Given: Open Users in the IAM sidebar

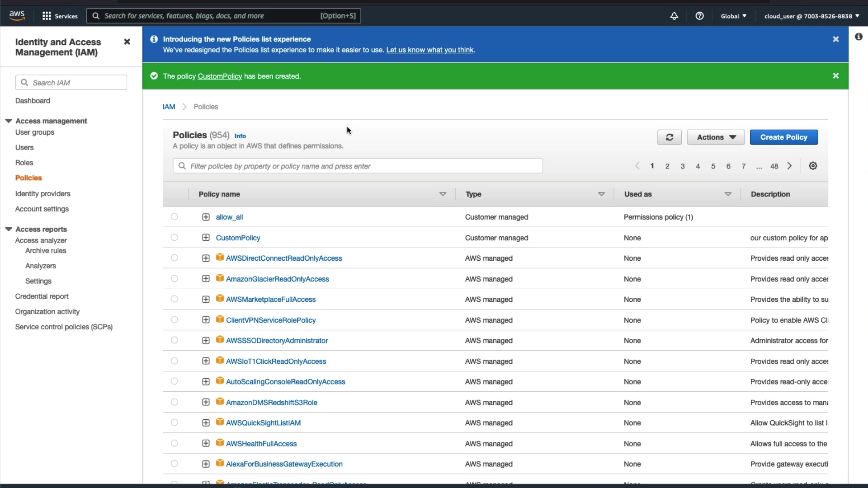Looking at the screenshot, I should (x=24, y=147).
